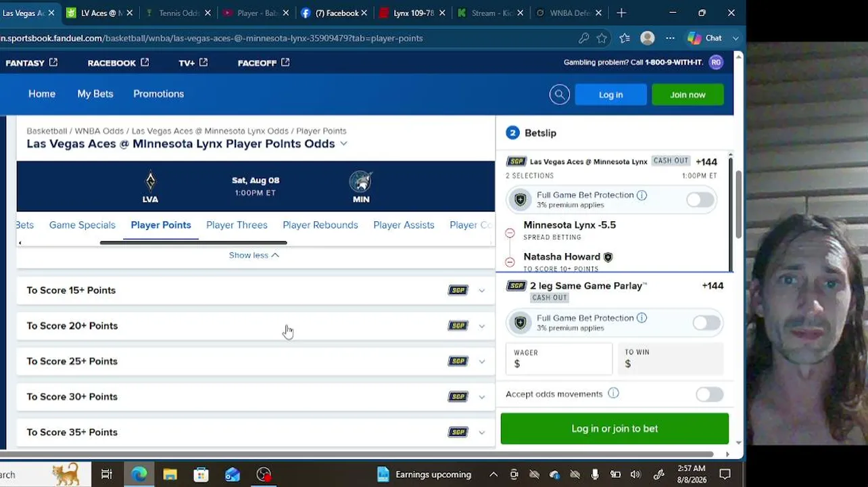Click the SGP badge on 35+ Points row
The height and width of the screenshot is (487, 868).
[458, 432]
